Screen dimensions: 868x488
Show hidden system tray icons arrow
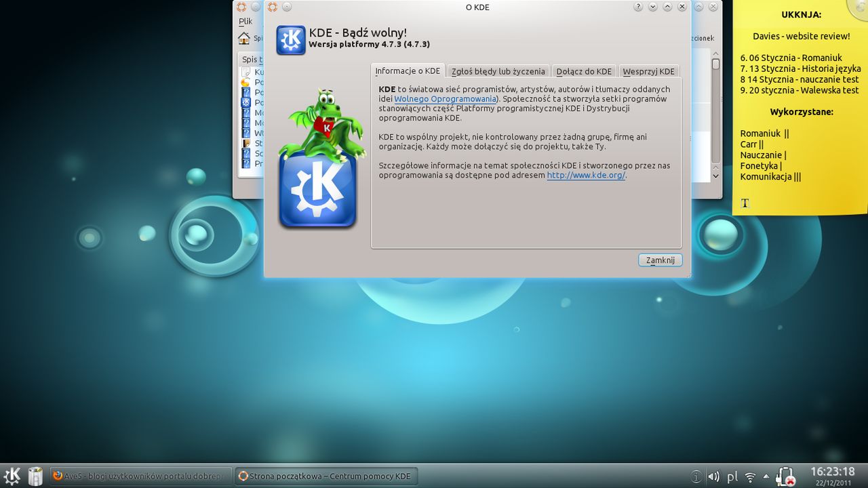tap(766, 476)
